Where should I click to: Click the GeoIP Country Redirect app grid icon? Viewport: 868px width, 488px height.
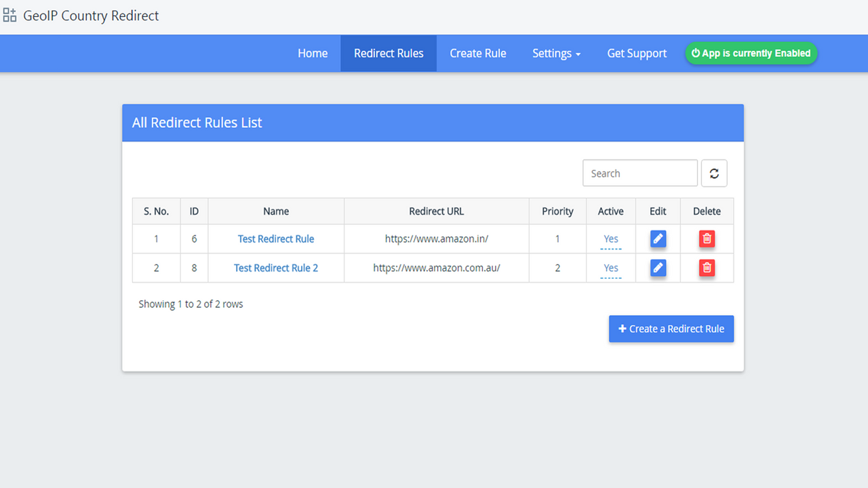tap(9, 16)
